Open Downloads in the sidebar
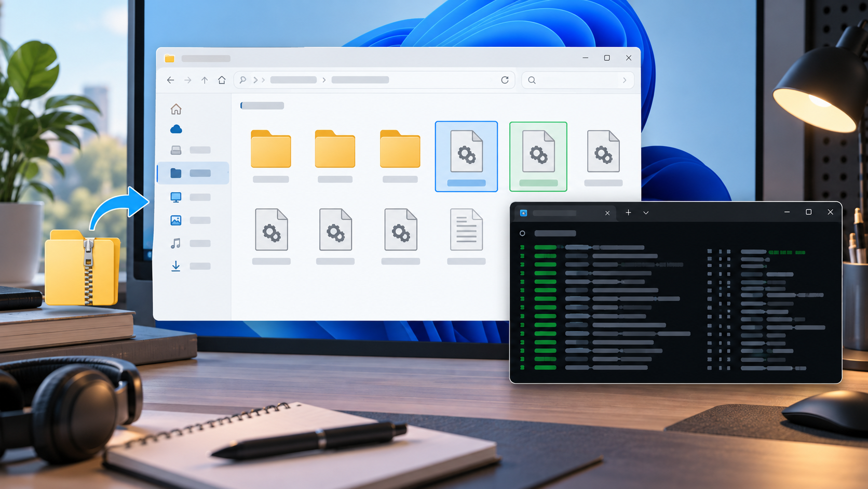This screenshot has height=489, width=868. pos(191,266)
